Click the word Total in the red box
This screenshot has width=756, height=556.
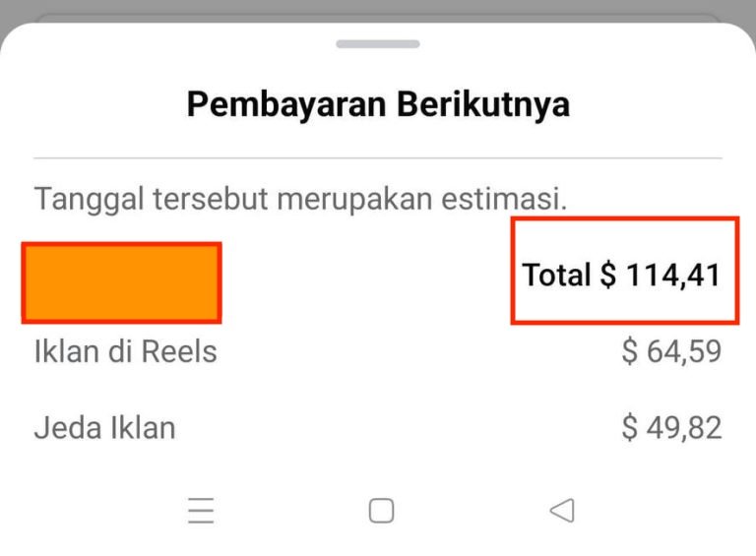557,275
